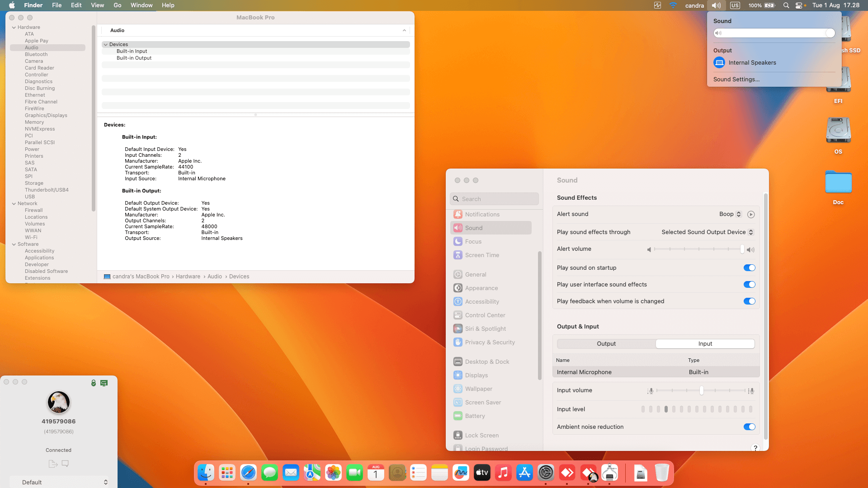Viewport: 868px width, 488px height.
Task: Launch Safari from the Dock
Action: (248, 473)
